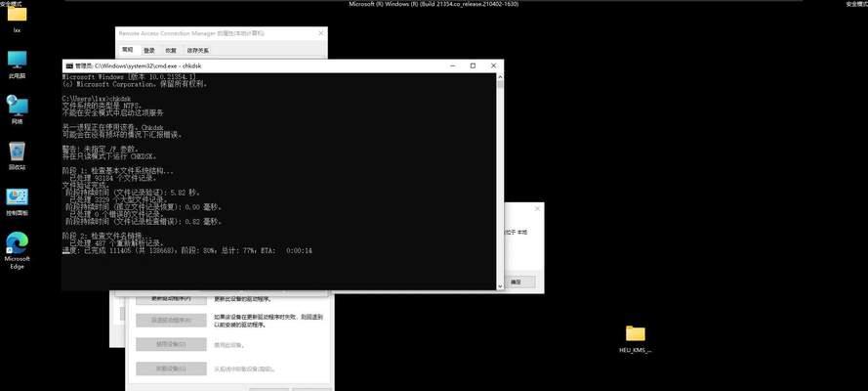Click the '阶段 1: 检查基本文件系统结构' line
Image resolution: width=868 pixels, height=391 pixels.
118,171
